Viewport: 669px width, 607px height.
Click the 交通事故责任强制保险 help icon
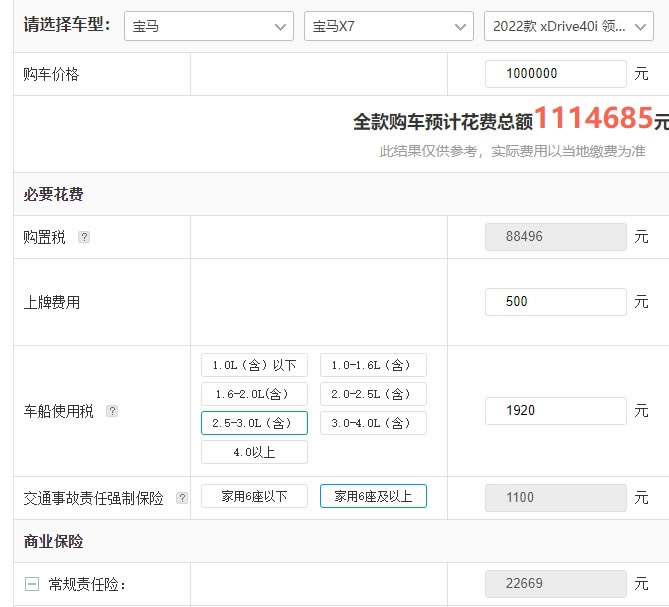click(x=182, y=498)
